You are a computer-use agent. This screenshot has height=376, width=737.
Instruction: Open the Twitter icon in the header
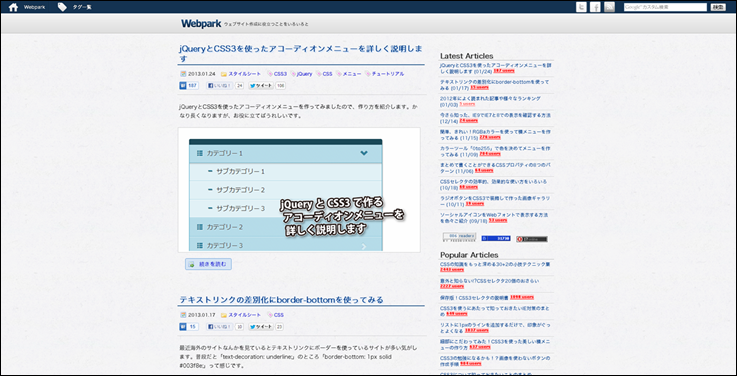[x=581, y=7]
